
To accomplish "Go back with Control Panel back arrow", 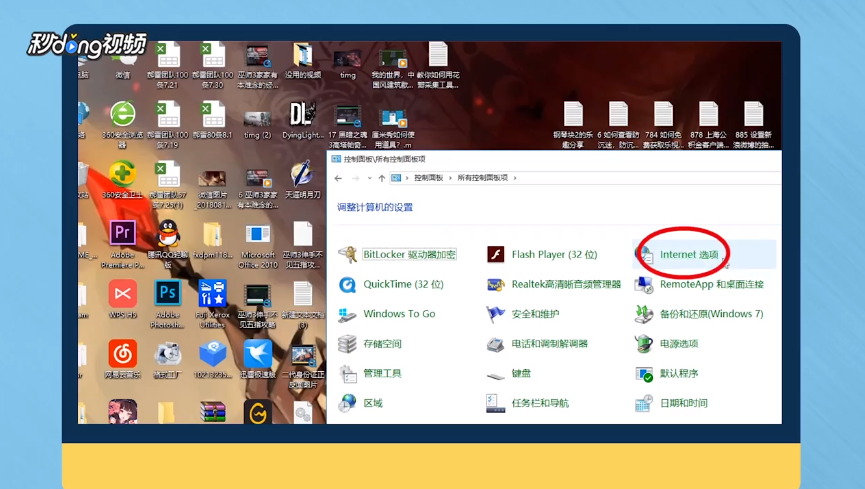I will (x=338, y=178).
